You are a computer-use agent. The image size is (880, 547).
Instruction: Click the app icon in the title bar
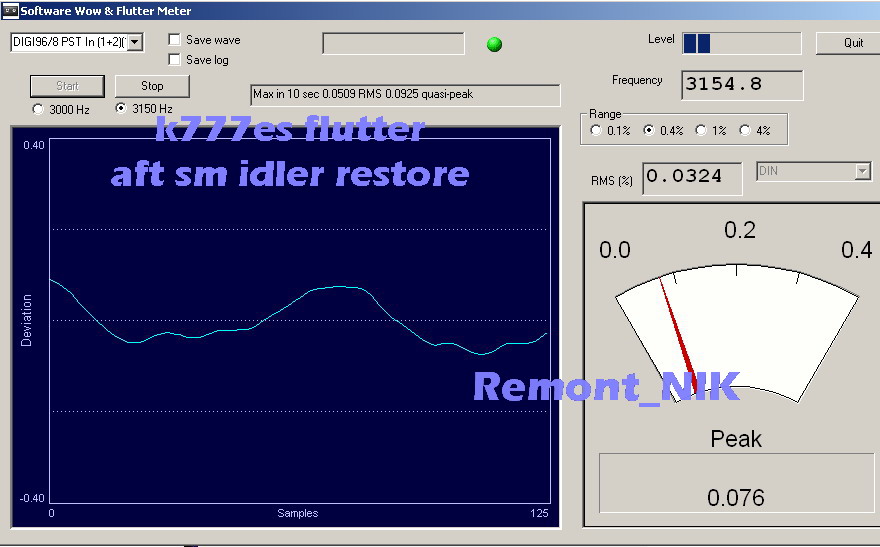(9, 10)
